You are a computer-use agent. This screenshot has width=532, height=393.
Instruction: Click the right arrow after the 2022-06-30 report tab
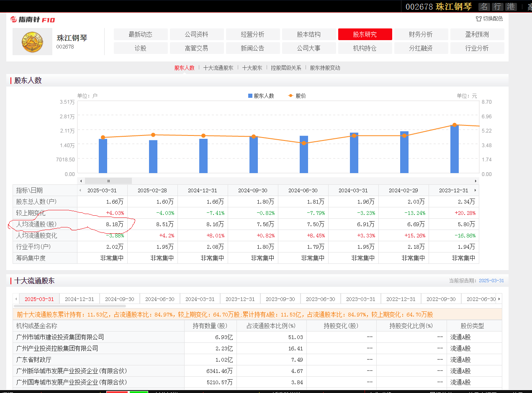click(499, 299)
